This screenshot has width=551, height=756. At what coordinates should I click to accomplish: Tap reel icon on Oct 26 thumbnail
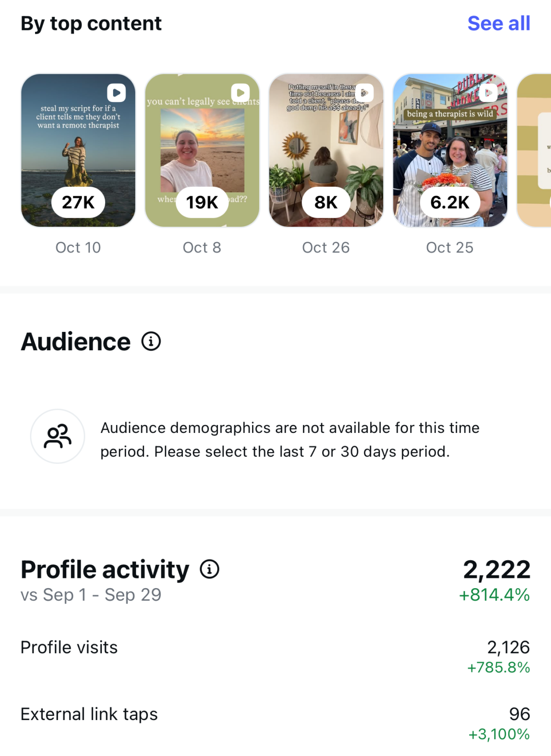(x=365, y=93)
